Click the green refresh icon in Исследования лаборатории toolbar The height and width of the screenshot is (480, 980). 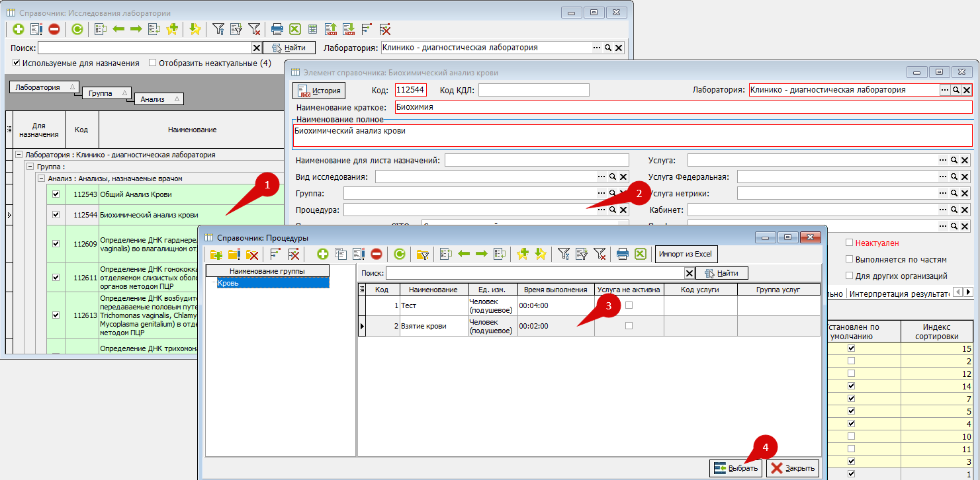tap(77, 29)
